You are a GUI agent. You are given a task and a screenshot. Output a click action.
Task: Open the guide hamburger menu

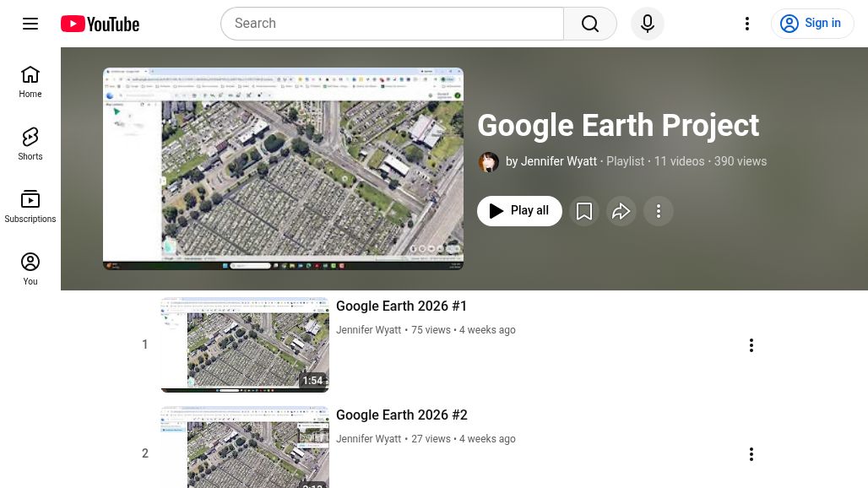[x=30, y=24]
